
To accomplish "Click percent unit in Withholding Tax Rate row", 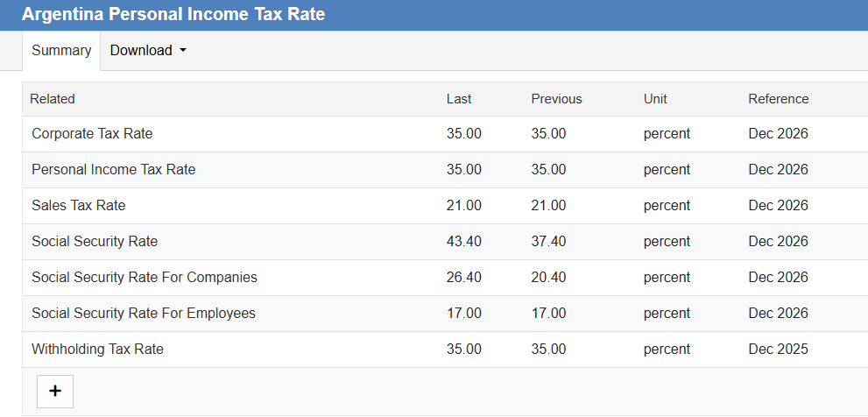I will [667, 350].
